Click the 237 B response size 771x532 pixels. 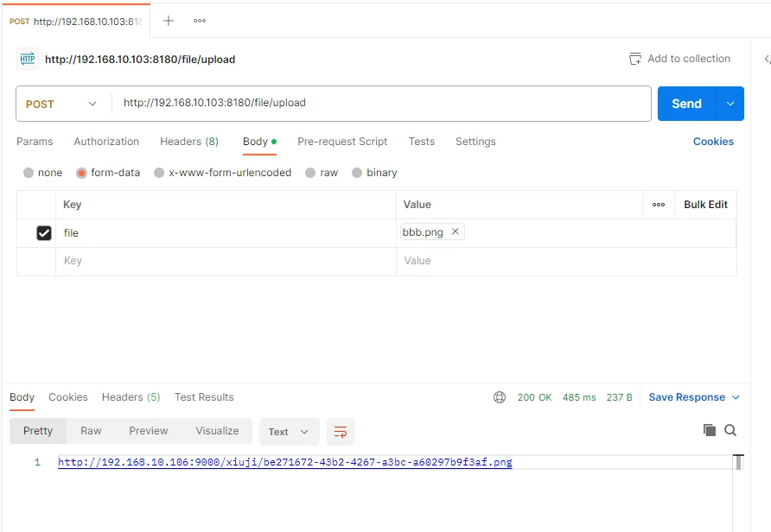coord(619,397)
